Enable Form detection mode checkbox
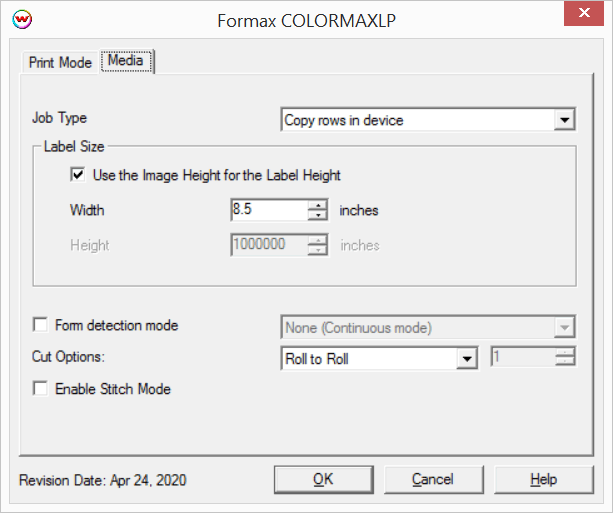Screen dimensions: 613x513 coord(41,325)
